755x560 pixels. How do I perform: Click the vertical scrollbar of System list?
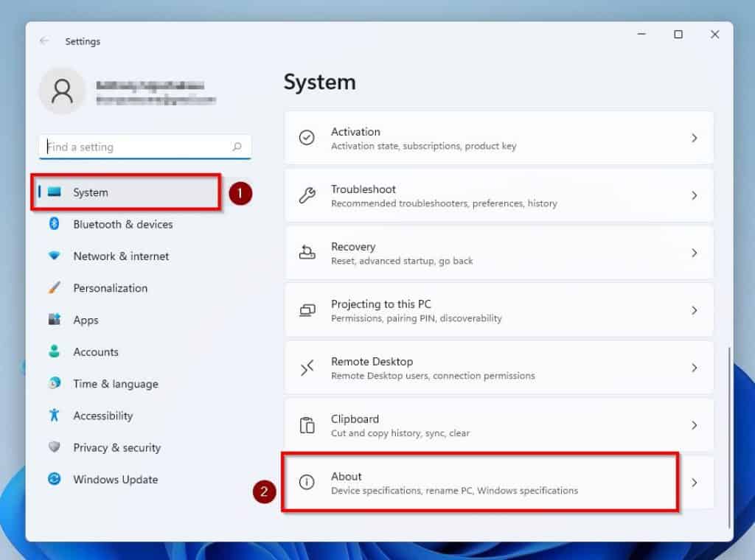(729, 437)
